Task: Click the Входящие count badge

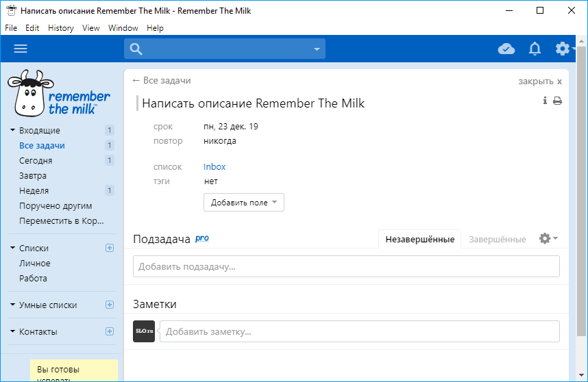Action: click(109, 130)
